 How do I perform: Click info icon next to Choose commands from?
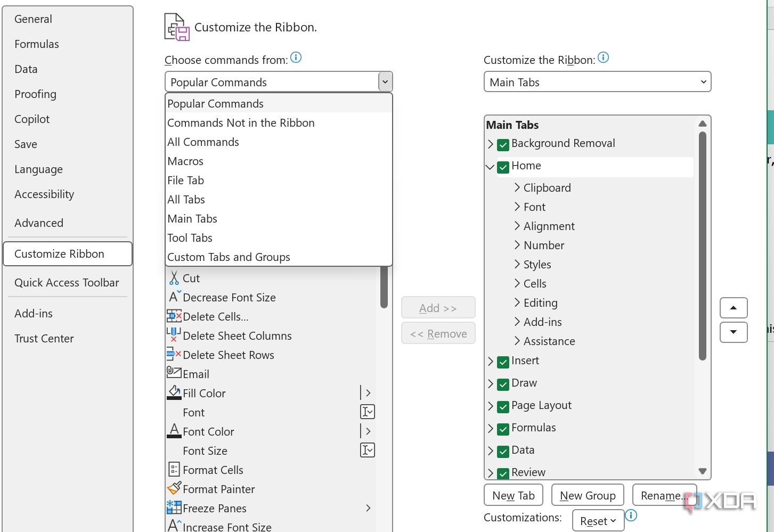tap(296, 58)
